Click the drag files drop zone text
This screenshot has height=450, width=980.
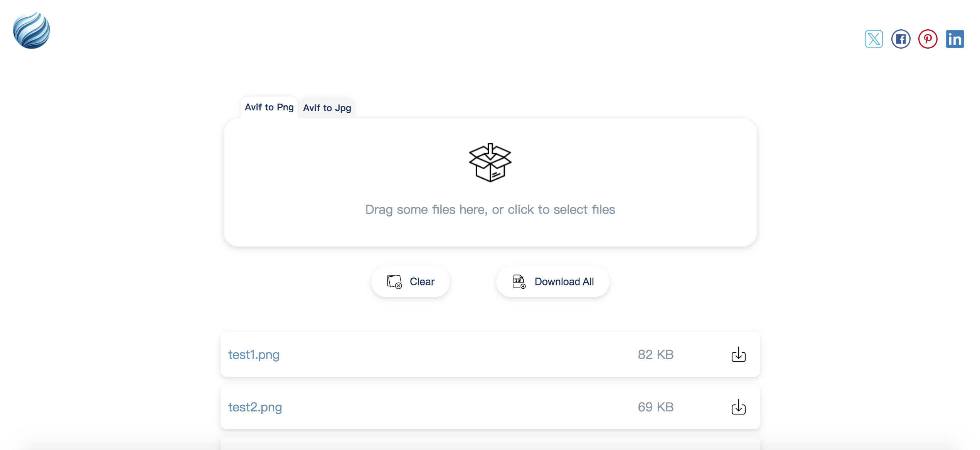[x=490, y=210]
